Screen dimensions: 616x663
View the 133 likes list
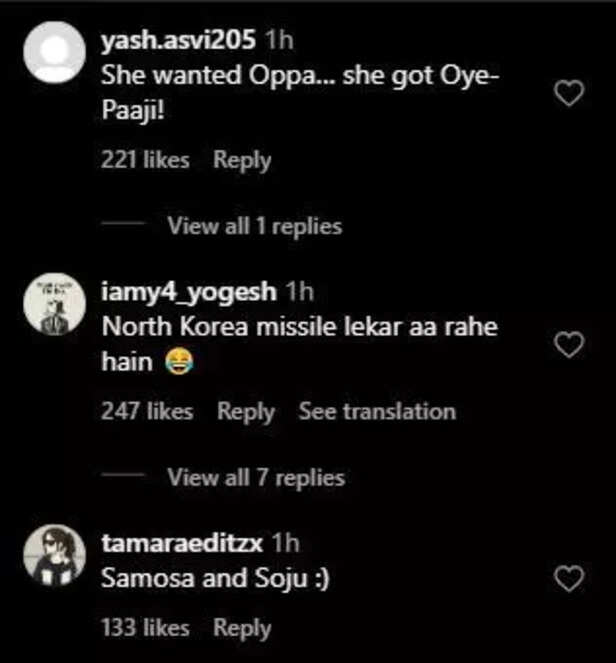(x=145, y=628)
